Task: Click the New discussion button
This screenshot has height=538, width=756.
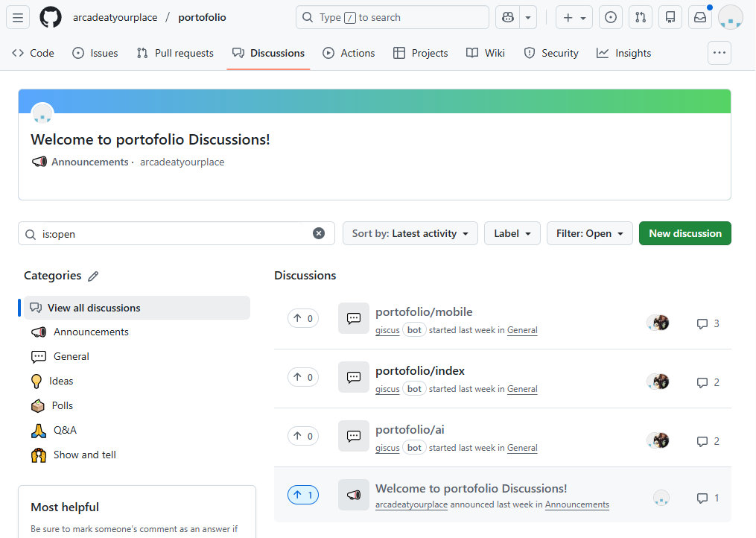Action: pyautogui.click(x=684, y=233)
